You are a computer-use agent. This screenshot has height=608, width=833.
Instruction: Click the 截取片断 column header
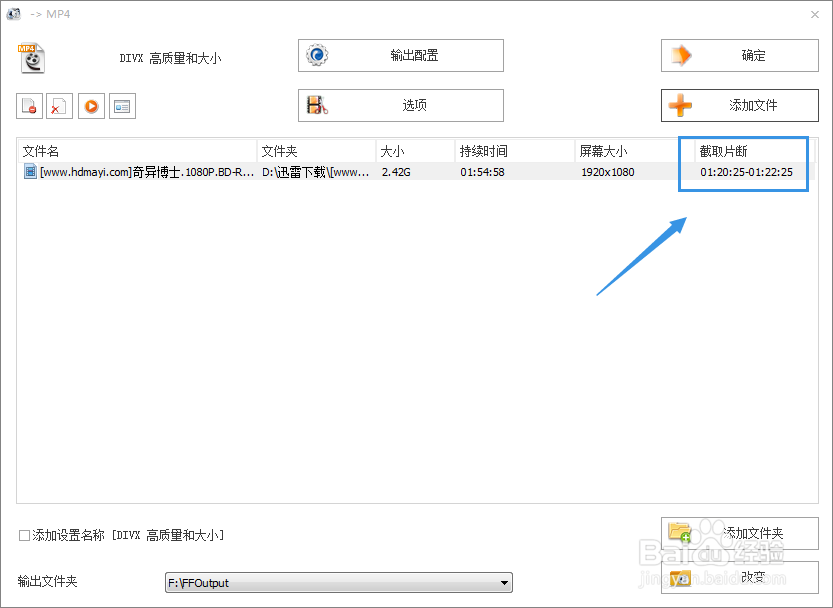[x=755, y=151]
